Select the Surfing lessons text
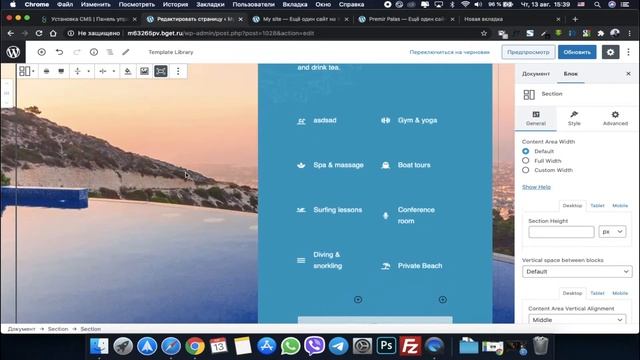The height and width of the screenshot is (360, 640). 338,210
